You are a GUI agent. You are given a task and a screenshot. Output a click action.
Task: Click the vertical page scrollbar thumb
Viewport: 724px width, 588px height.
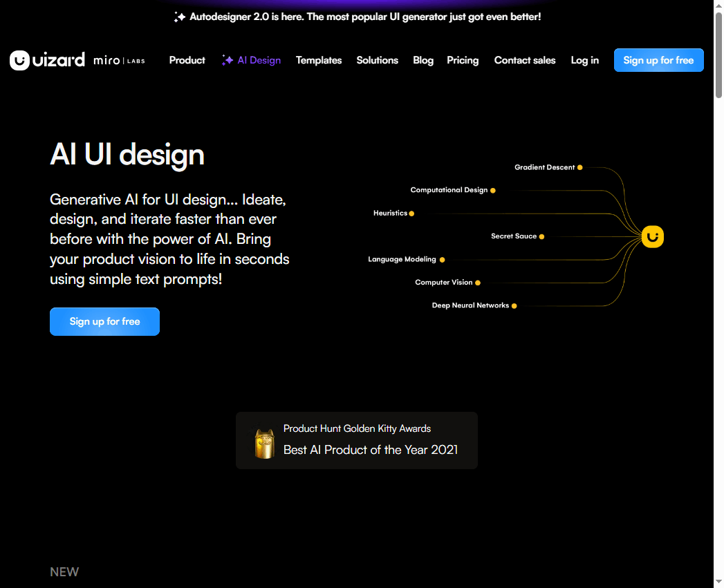tap(718, 55)
